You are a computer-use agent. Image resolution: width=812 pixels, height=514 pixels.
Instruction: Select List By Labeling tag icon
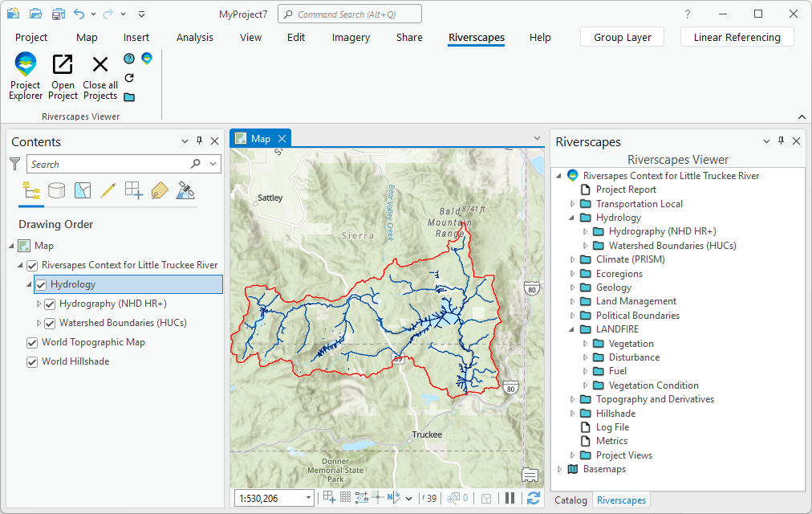tap(159, 190)
